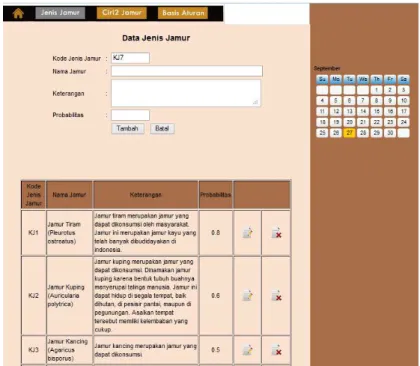Click the 0.8 probability value
The height and width of the screenshot is (366, 420).
216,233
